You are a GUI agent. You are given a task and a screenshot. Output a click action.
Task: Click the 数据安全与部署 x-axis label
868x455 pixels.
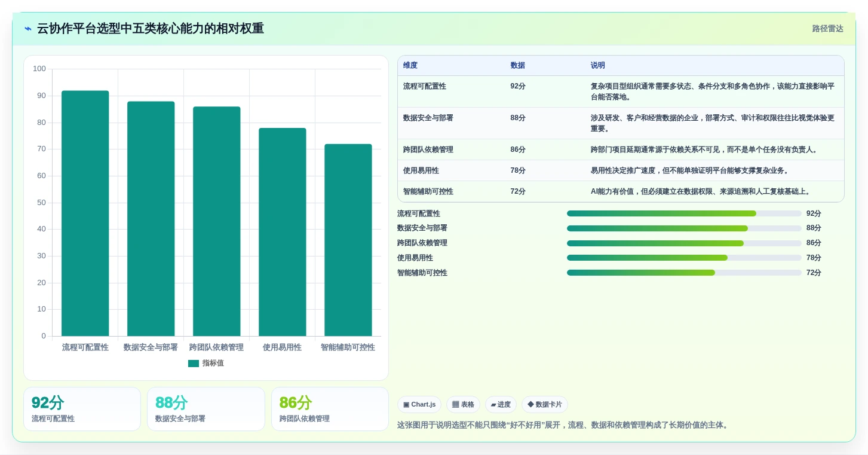click(151, 347)
